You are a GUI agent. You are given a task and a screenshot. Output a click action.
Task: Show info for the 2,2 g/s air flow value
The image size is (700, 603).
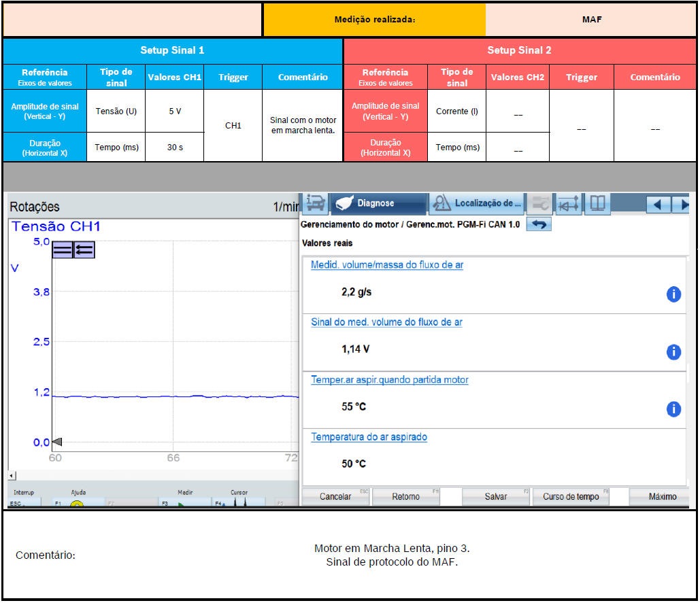coord(673,294)
